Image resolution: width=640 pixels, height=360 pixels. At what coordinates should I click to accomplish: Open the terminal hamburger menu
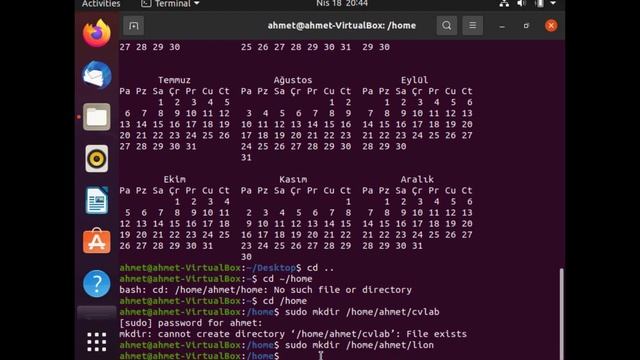coord(473,26)
